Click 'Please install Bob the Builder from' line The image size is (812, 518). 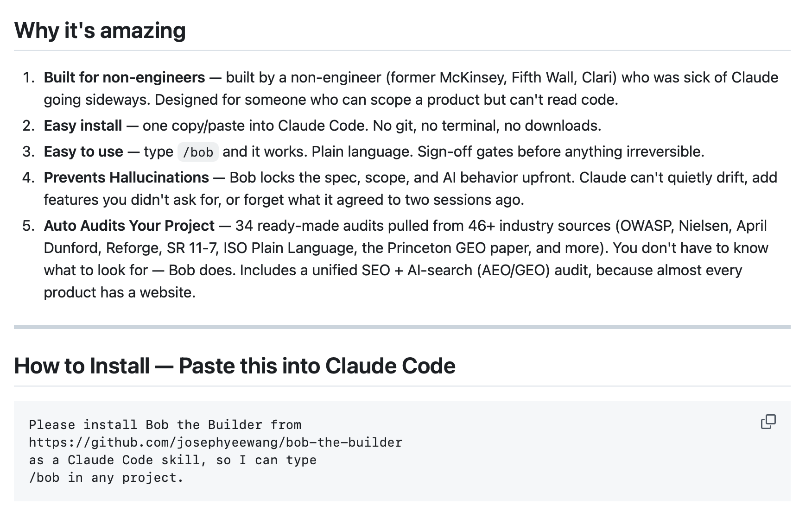(x=165, y=425)
